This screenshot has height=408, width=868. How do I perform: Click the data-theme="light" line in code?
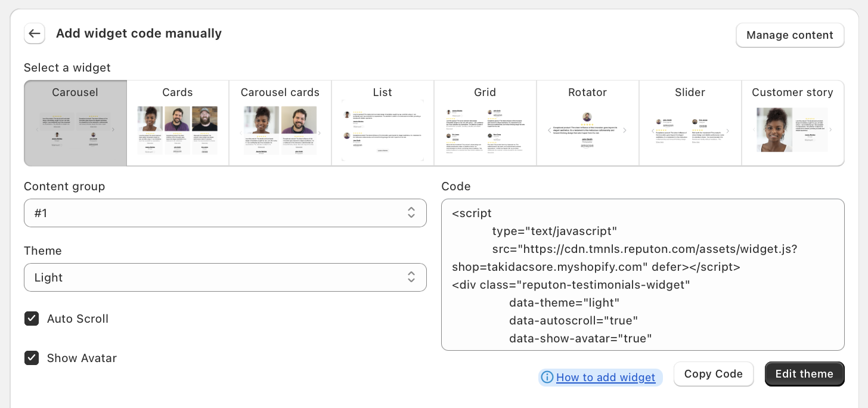565,302
